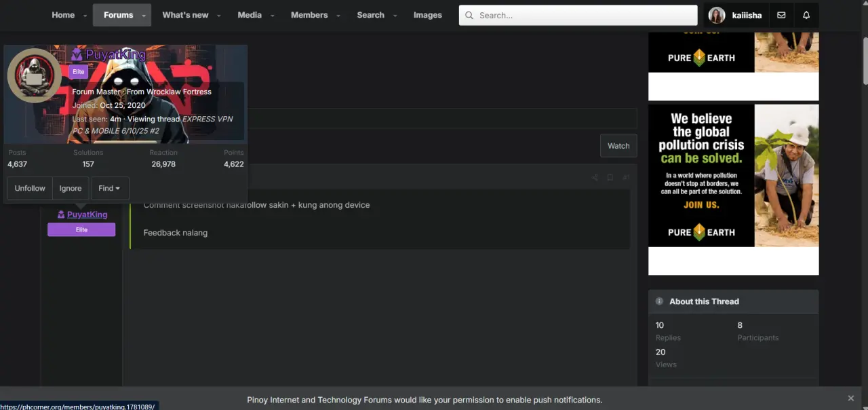Click 'Joined: Oct 25, 2020' text

(108, 105)
